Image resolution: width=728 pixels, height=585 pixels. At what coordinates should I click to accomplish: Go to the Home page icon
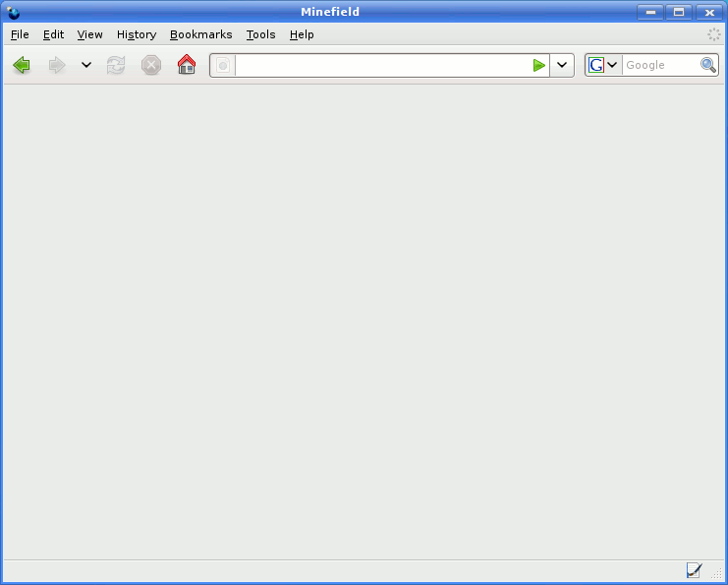187,65
